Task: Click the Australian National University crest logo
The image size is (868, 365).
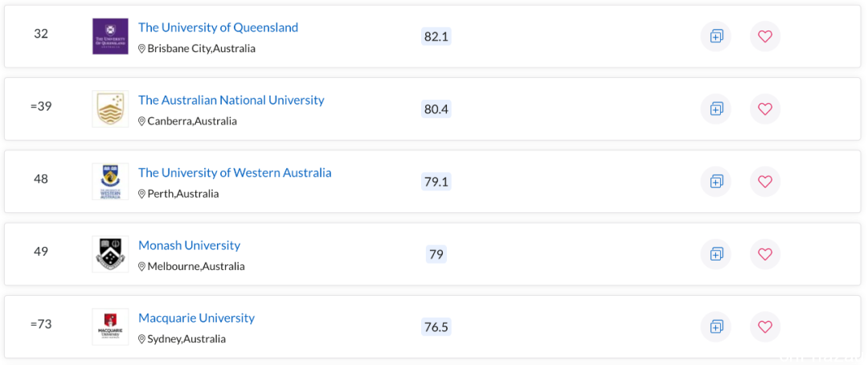Action: tap(110, 109)
